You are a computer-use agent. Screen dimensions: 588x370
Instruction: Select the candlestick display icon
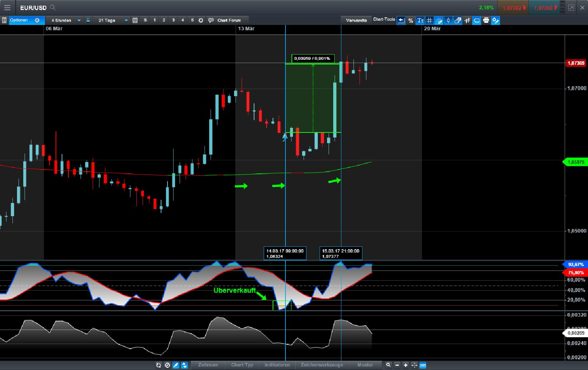[x=448, y=20]
